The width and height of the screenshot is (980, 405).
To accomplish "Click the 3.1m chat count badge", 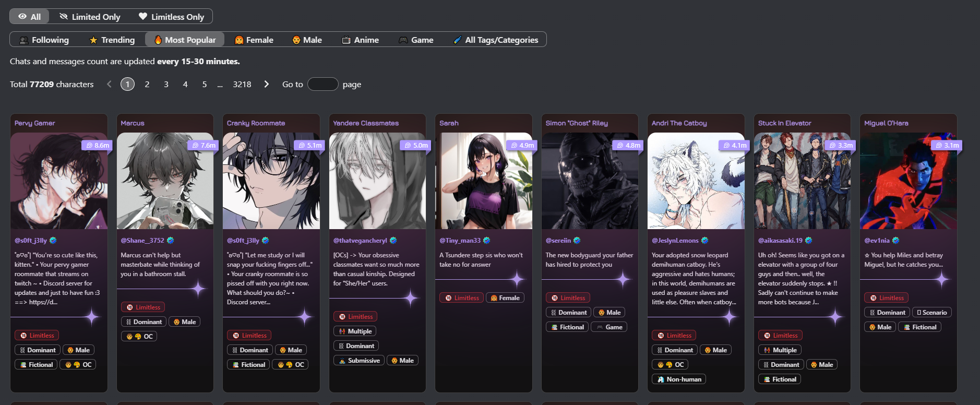I will point(947,145).
